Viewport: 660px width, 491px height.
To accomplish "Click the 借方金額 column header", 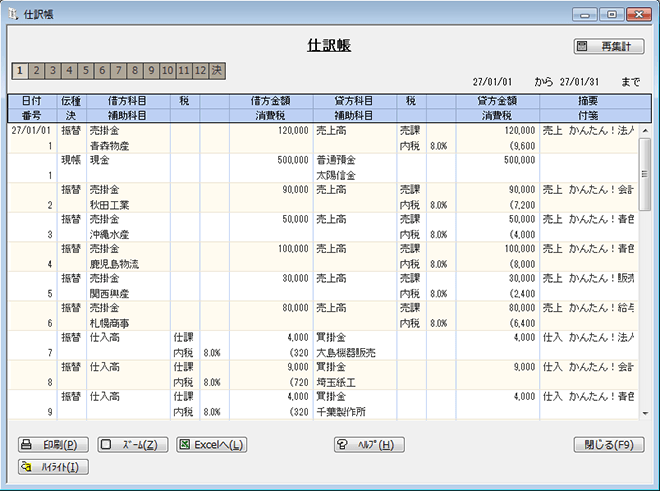I will tap(271, 101).
